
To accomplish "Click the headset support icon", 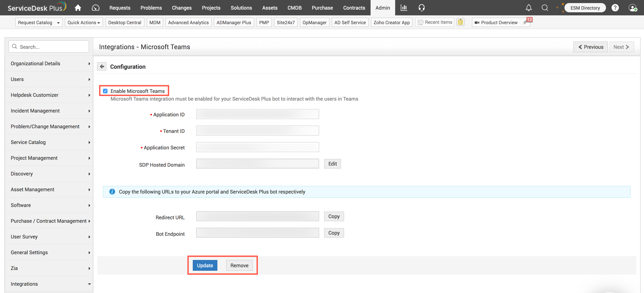I will tap(421, 8).
